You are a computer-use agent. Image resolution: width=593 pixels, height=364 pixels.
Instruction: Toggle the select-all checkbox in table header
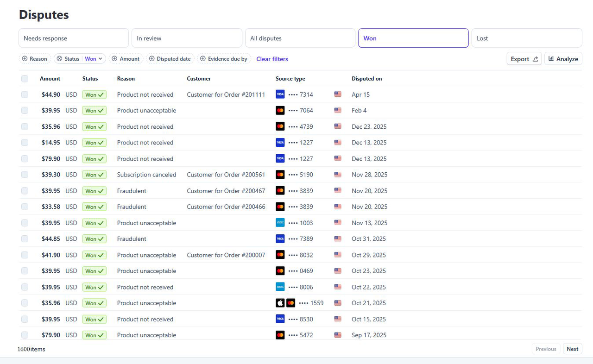click(25, 79)
